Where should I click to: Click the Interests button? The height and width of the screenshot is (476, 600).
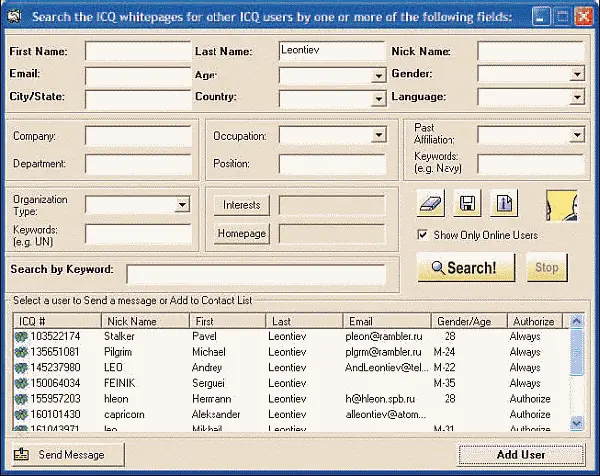click(241, 205)
